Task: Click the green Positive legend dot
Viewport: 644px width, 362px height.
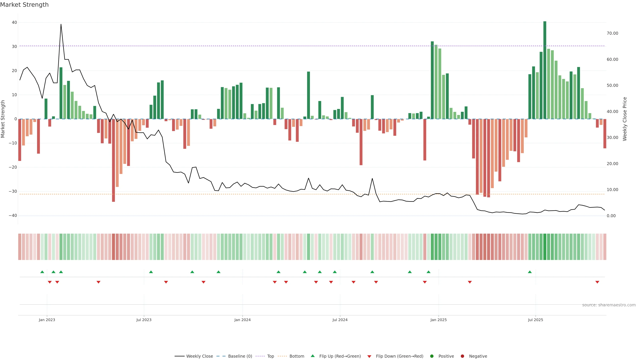Action: [x=432, y=356]
